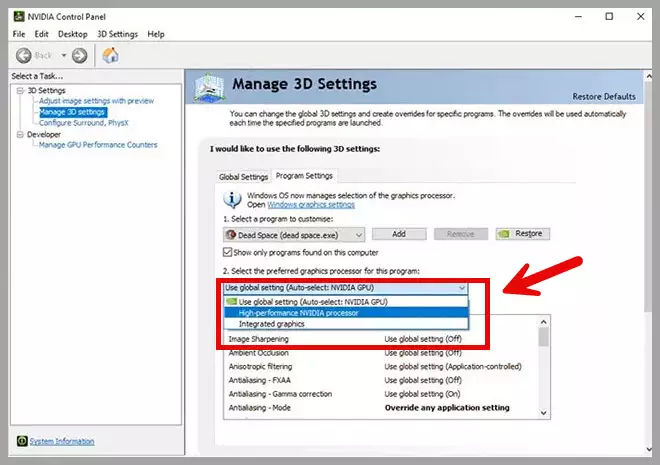This screenshot has height=465, width=660.
Task: Click the info icon beside Windows OS notice
Action: [232, 199]
